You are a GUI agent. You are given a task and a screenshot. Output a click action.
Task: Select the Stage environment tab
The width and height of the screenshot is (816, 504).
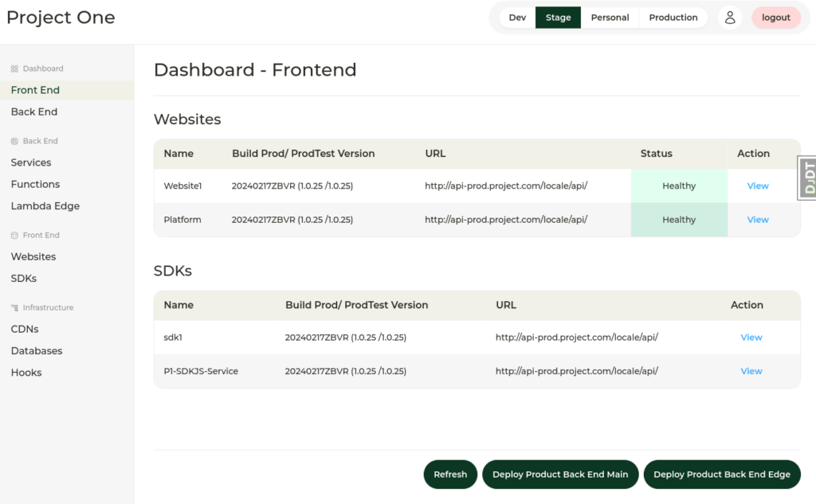tap(558, 18)
